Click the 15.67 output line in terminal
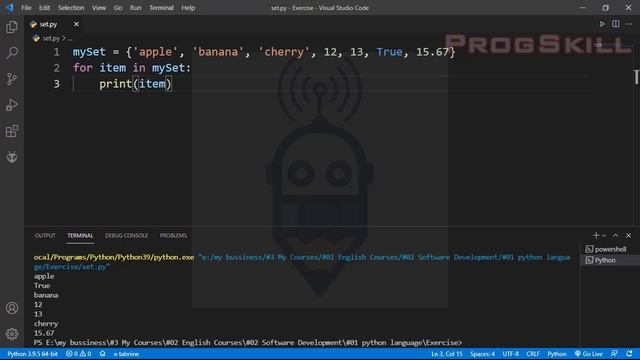The height and width of the screenshot is (360, 640). tap(44, 333)
